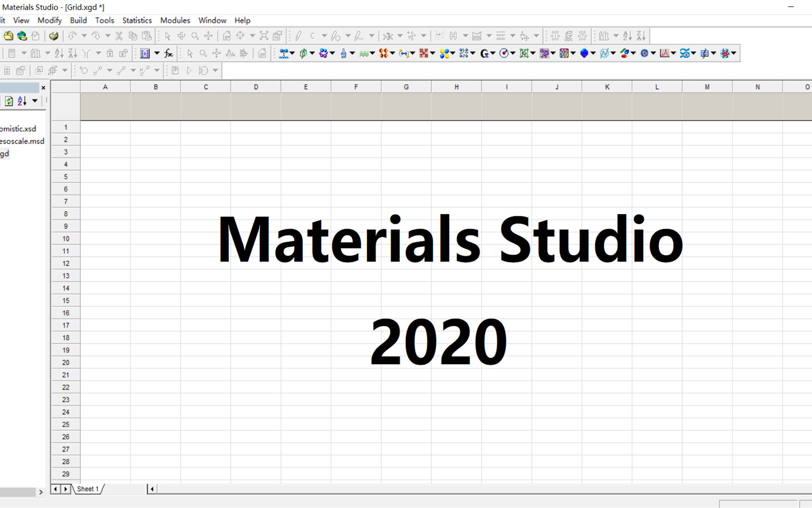Screen dimensions: 812x508
Task: Open the red spectrum Reflex module icon
Action: point(664,53)
